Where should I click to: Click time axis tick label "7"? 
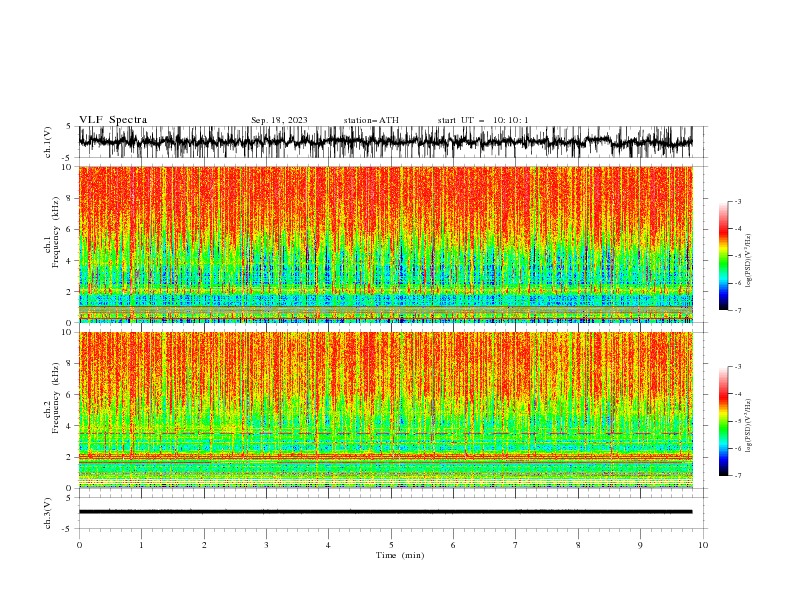click(516, 545)
